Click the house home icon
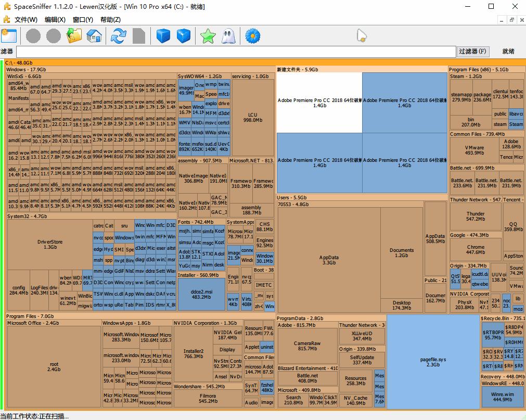Screen dimensions: 526x420 pos(94,36)
